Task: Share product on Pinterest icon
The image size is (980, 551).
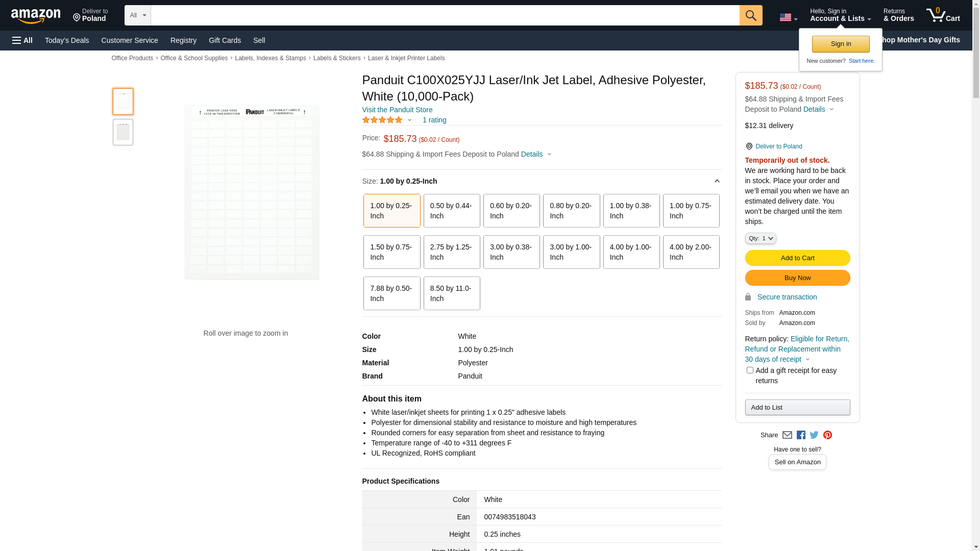Action: 827,435
